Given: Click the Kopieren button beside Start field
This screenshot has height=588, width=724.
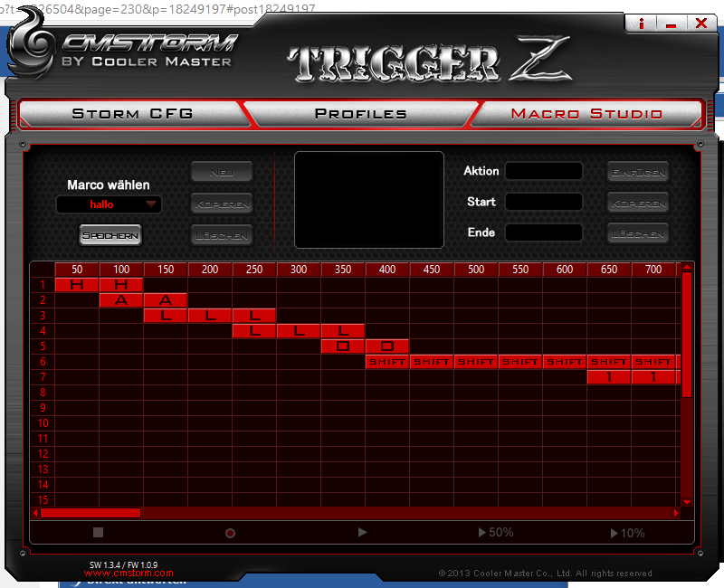Looking at the screenshot, I should click(x=638, y=203).
